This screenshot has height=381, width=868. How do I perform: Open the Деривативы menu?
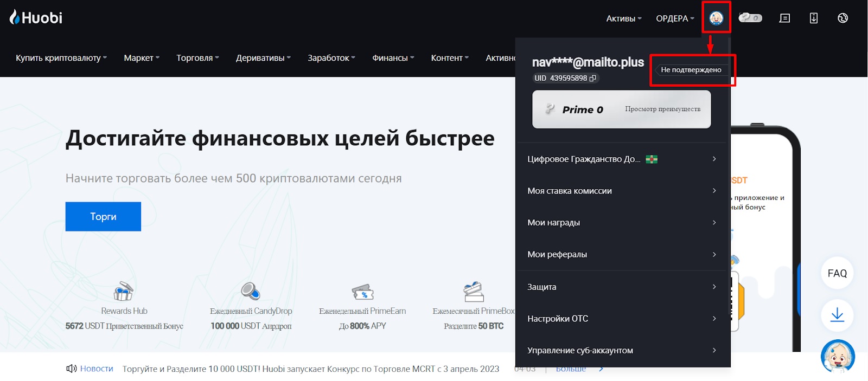(263, 57)
